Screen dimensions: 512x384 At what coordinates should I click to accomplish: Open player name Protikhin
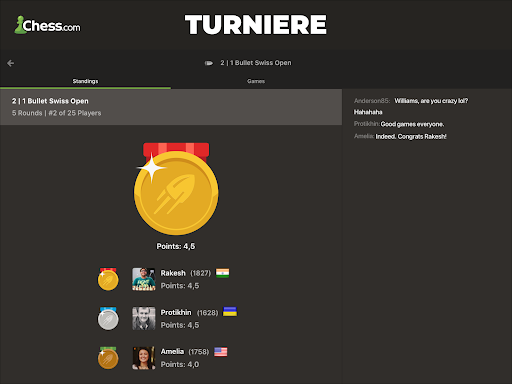176,312
